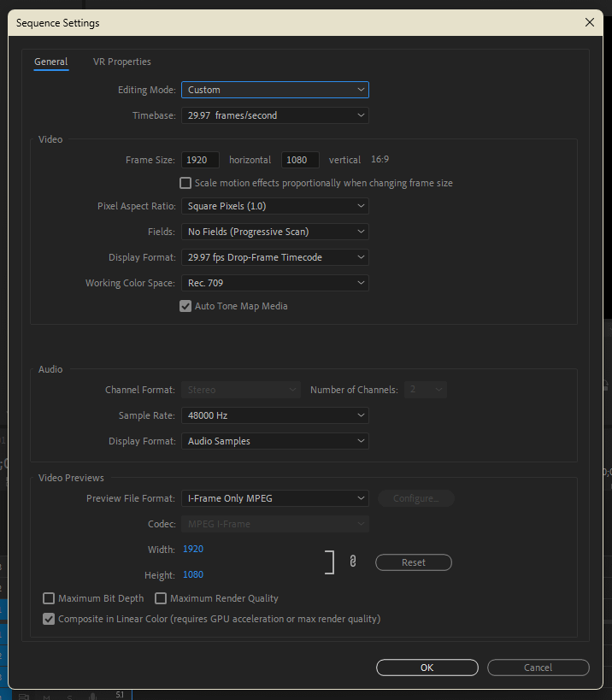Click the horizontal frame size field

200,160
